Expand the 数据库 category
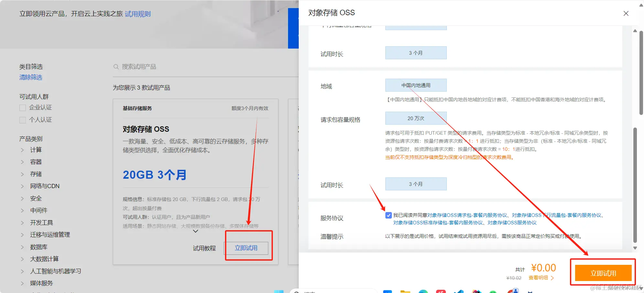 [x=22, y=247]
